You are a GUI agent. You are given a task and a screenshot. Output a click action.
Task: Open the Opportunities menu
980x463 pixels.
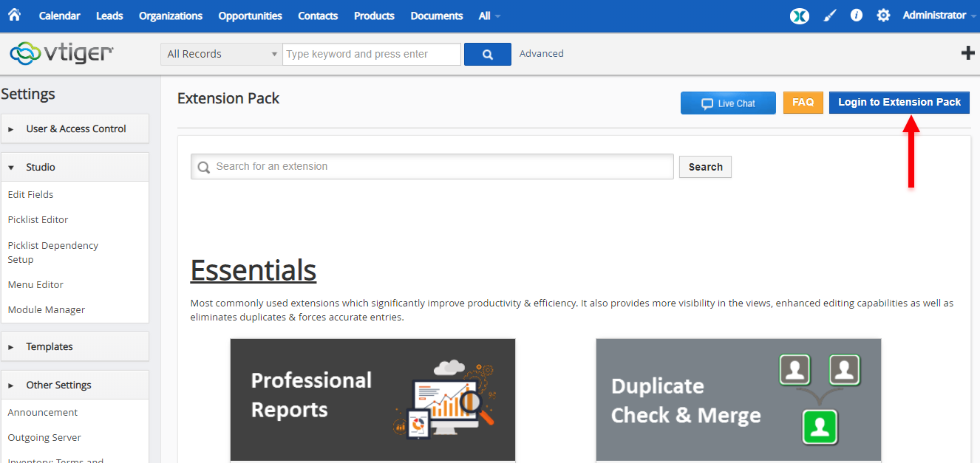251,16
